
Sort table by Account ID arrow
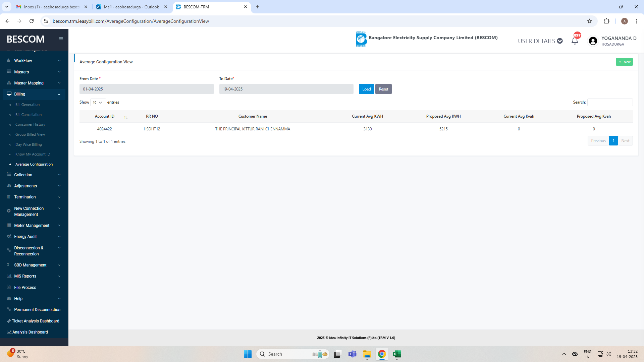[126, 117]
